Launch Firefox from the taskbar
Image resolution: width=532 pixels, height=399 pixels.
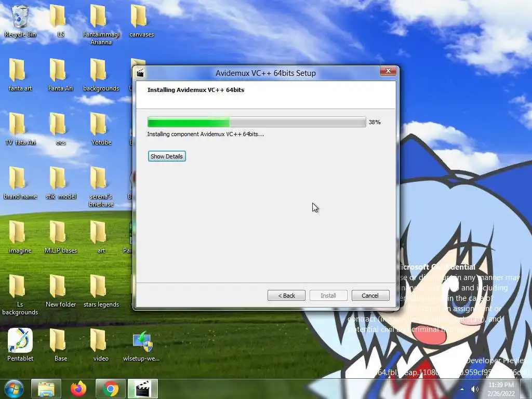pyautogui.click(x=78, y=389)
